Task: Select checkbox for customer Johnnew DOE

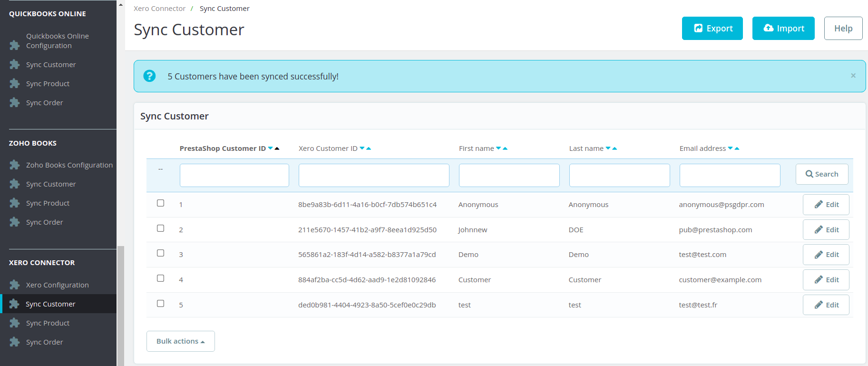Action: click(161, 228)
